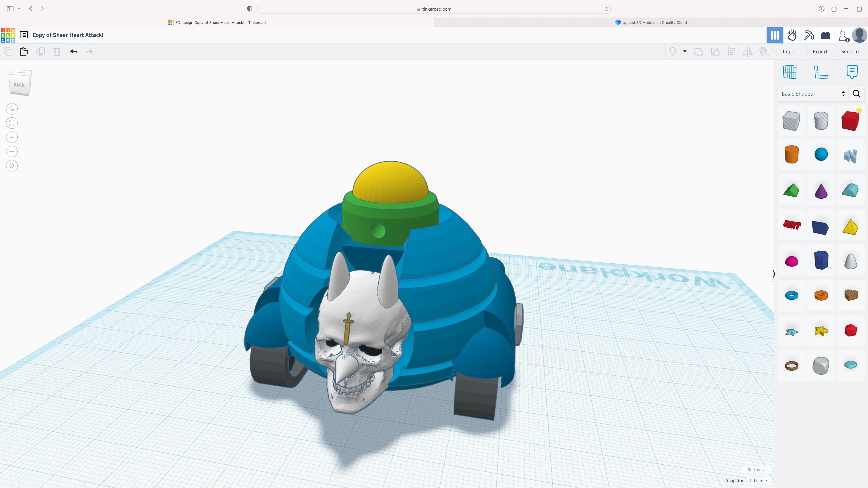Collapse the shapes panel arrow
Screen dimensions: 868x488
(x=774, y=274)
